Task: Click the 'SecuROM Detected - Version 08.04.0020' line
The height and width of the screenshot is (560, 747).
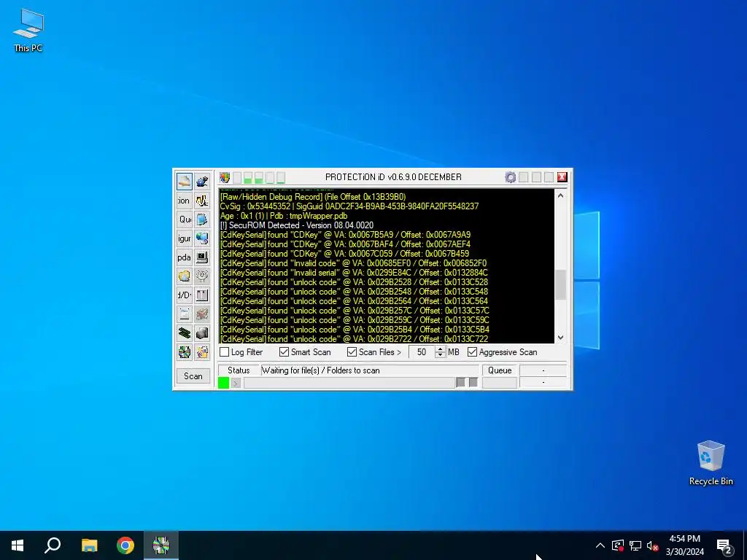Action: [x=296, y=225]
